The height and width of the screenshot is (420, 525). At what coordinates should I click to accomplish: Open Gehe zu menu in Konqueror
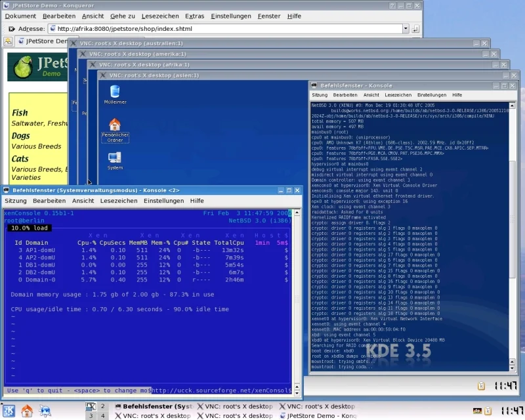(123, 16)
